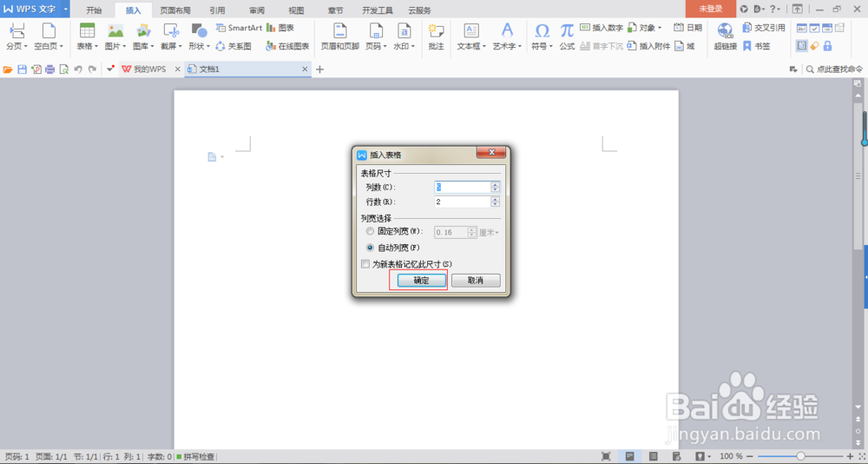The height and width of the screenshot is (464, 868).
Task: Open the 厘米 unit dropdown
Action: (x=489, y=232)
